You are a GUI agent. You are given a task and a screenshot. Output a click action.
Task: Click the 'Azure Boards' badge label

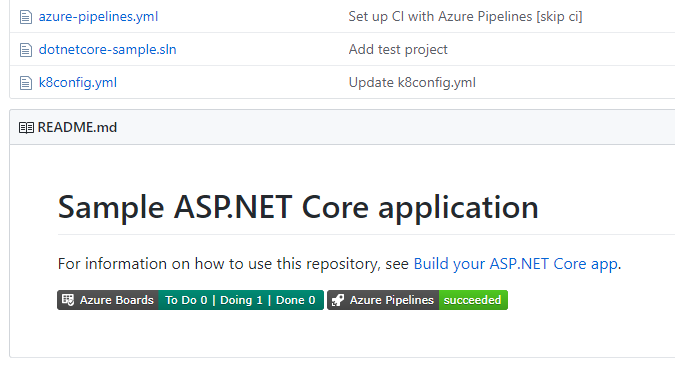tap(116, 300)
